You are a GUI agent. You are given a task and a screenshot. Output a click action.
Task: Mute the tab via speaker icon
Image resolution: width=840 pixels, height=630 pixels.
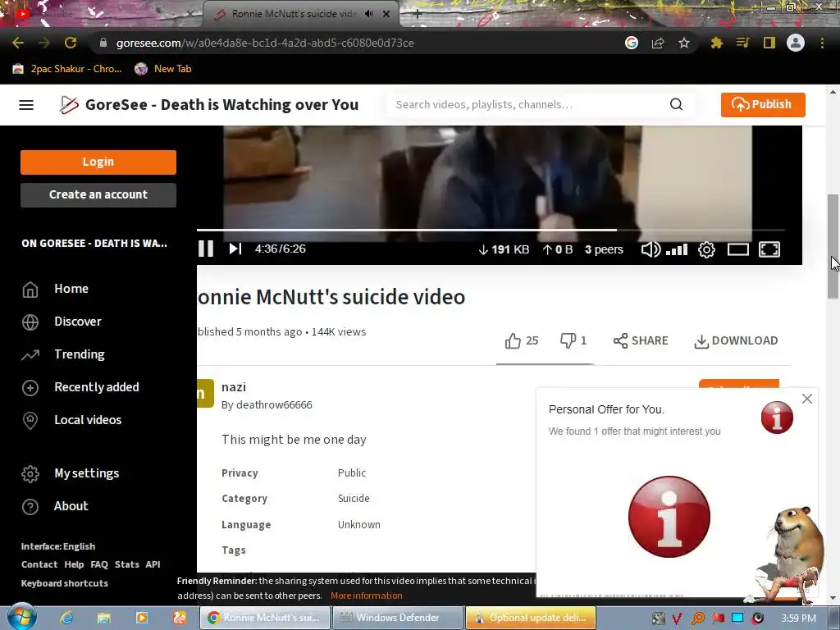coord(368,14)
